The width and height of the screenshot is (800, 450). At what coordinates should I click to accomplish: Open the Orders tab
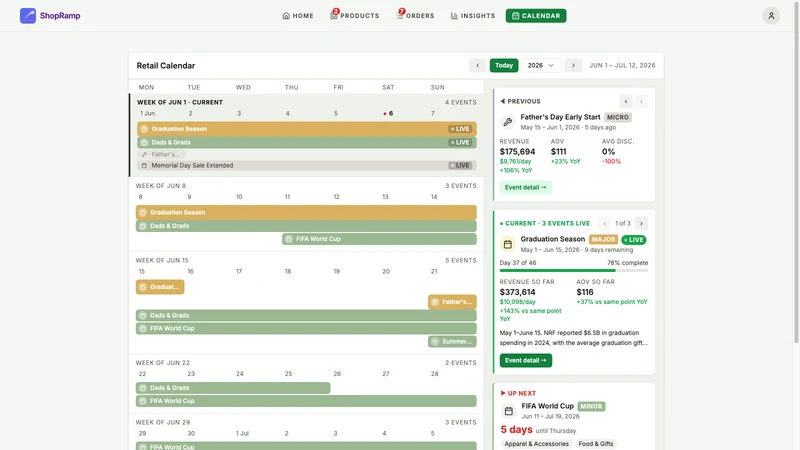click(x=415, y=16)
